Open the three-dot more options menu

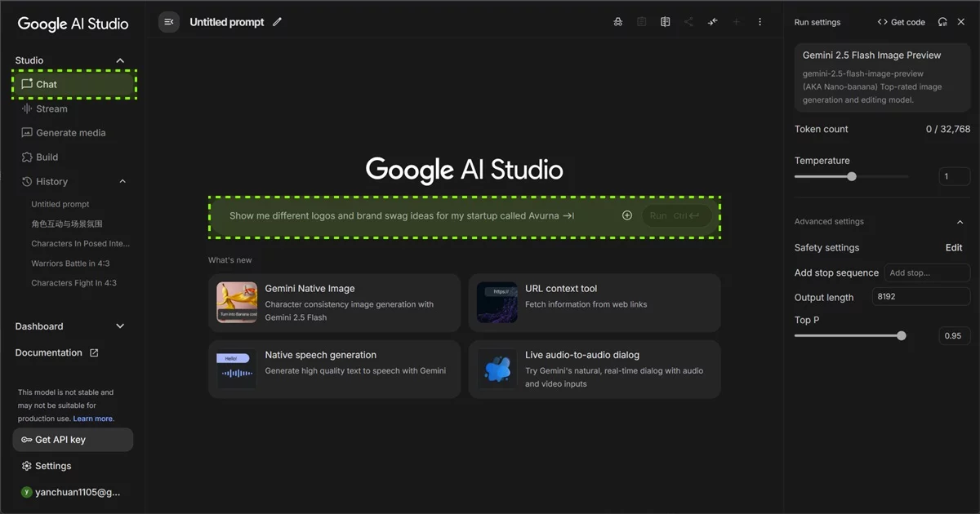click(x=760, y=22)
